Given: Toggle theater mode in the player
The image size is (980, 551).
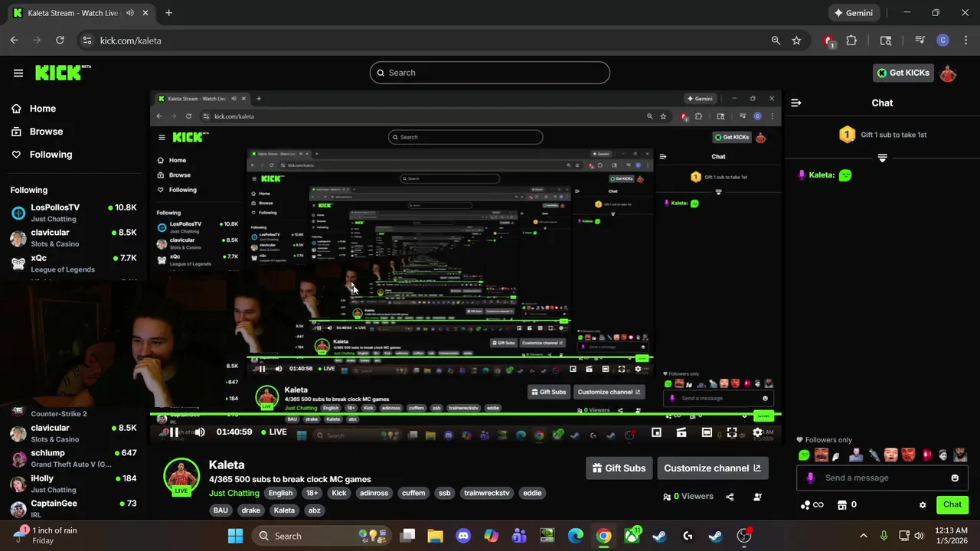Looking at the screenshot, I should [707, 432].
